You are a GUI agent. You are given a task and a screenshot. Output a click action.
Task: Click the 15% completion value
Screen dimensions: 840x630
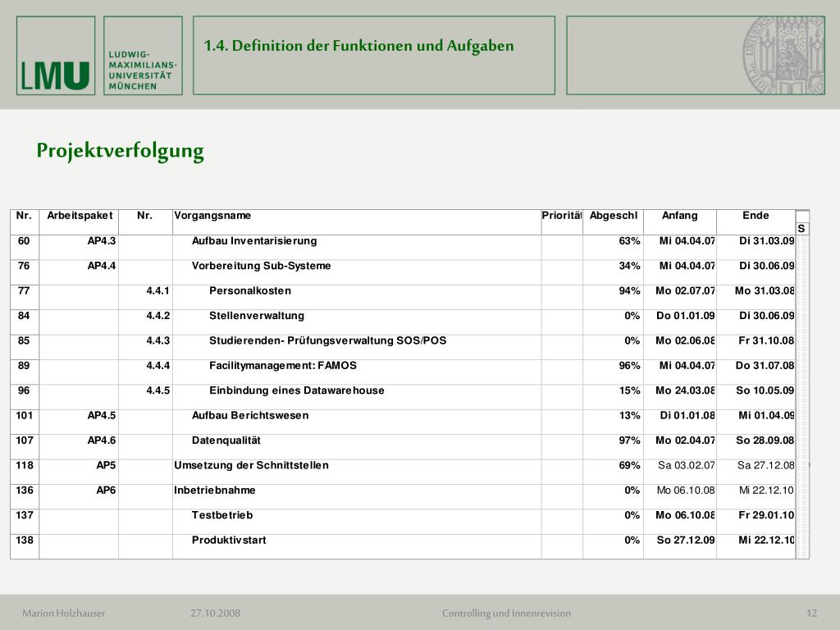pyautogui.click(x=629, y=390)
